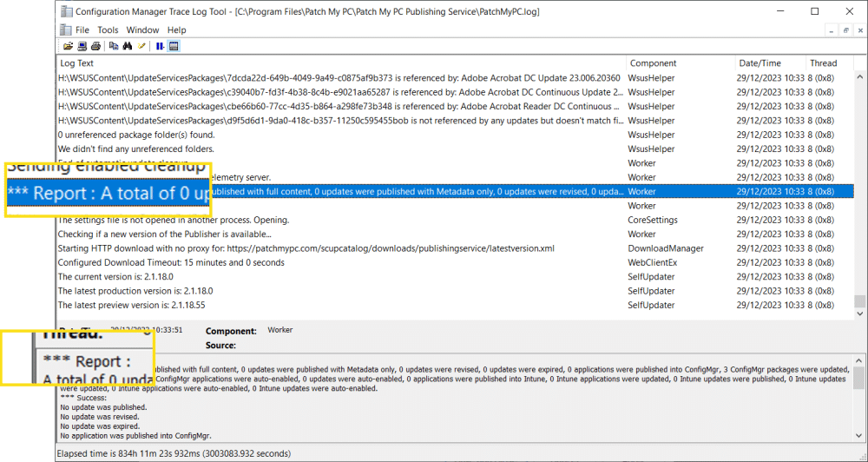This screenshot has height=462, width=868.
Task: Select the d9f5d6d1 not referenced row
Action: [x=455, y=120]
